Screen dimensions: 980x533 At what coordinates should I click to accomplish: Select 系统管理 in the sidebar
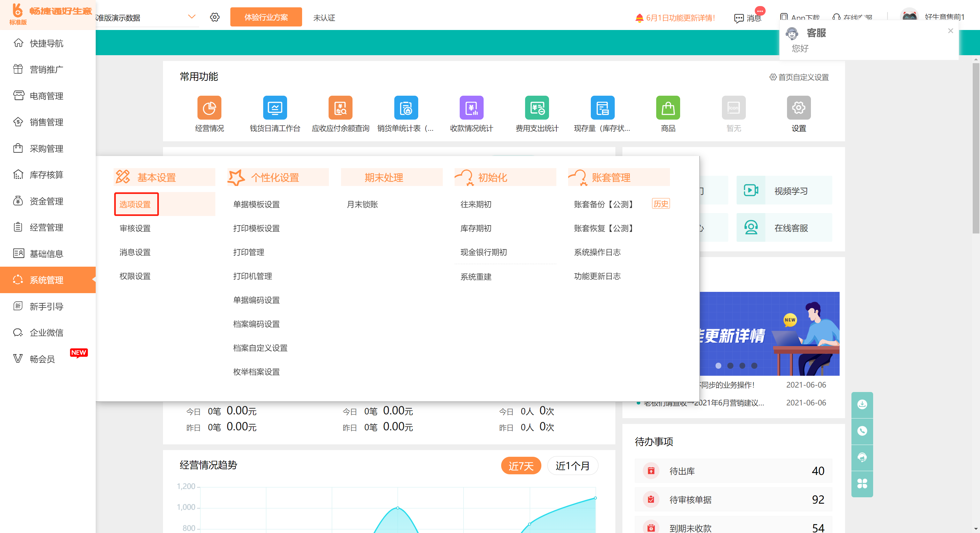click(48, 280)
